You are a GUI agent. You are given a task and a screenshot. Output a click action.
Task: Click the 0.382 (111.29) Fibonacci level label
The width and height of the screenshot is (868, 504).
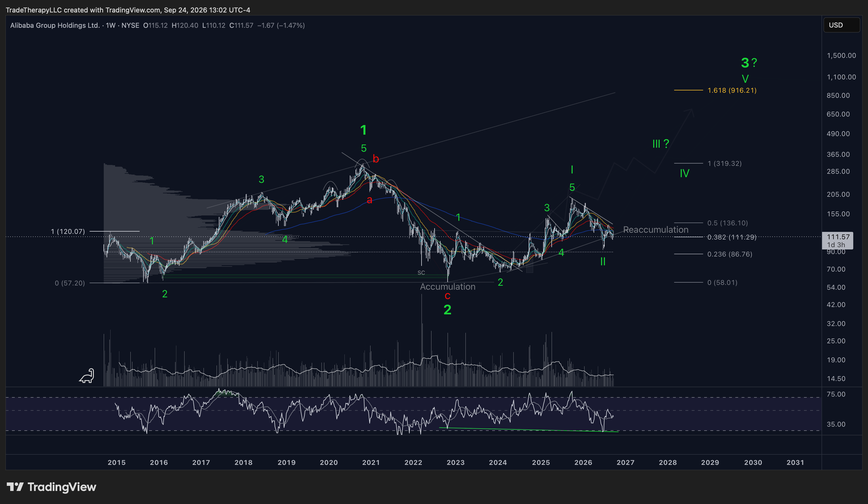click(x=732, y=237)
